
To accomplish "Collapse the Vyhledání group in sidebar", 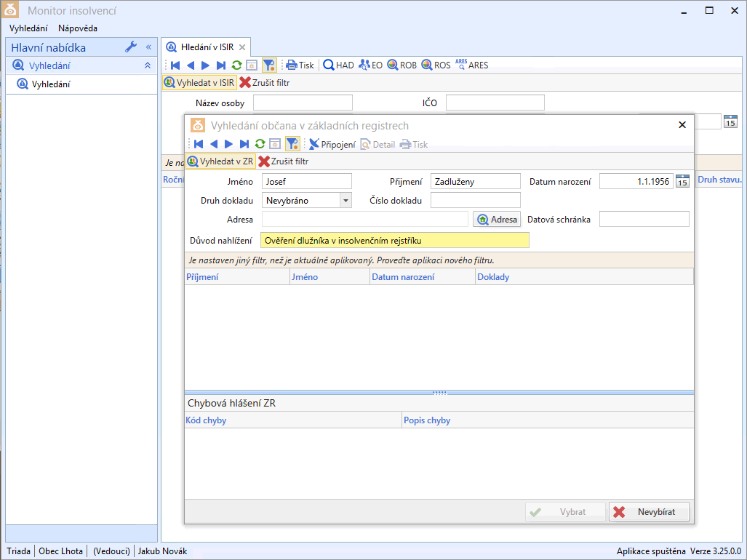I will 148,65.
